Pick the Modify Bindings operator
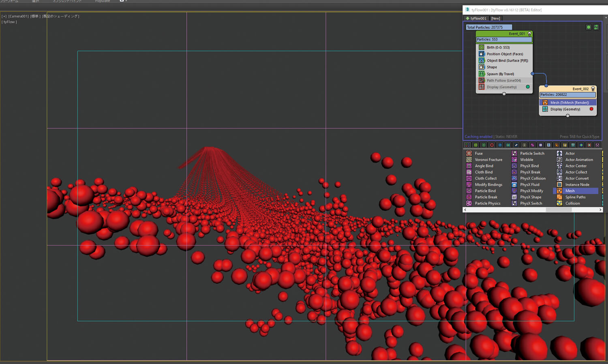The image size is (608, 364). pos(484,184)
